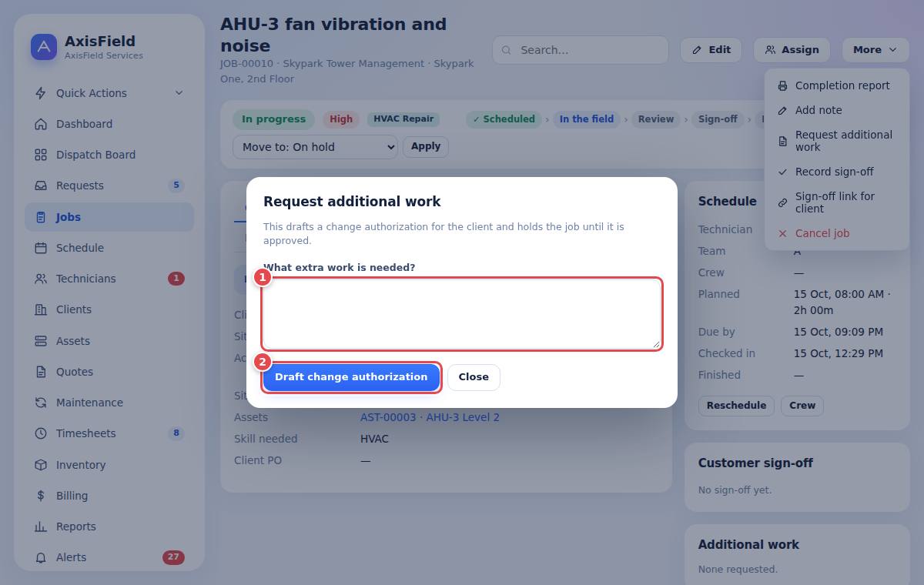
Task: Choose Cancel job menu item
Action: [837, 233]
